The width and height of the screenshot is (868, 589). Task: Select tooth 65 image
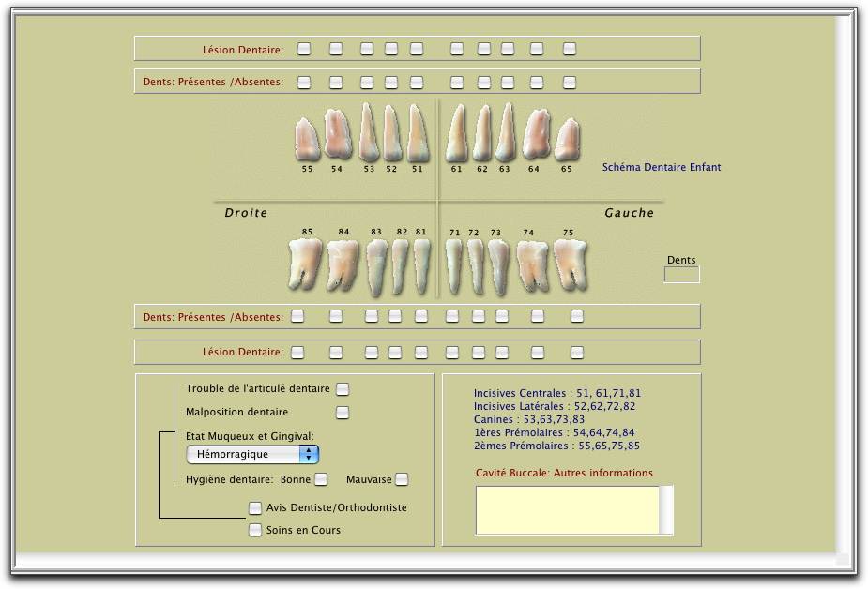(567, 140)
